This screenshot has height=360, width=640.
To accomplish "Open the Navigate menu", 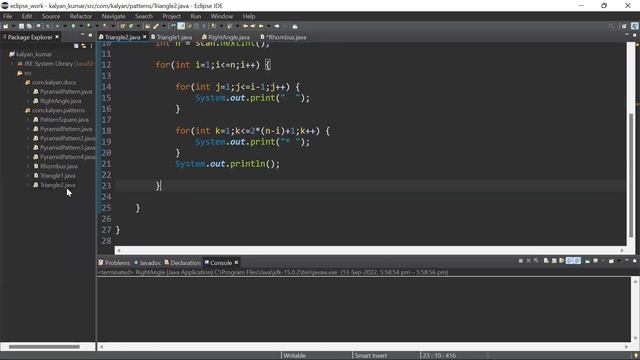I will [x=113, y=16].
